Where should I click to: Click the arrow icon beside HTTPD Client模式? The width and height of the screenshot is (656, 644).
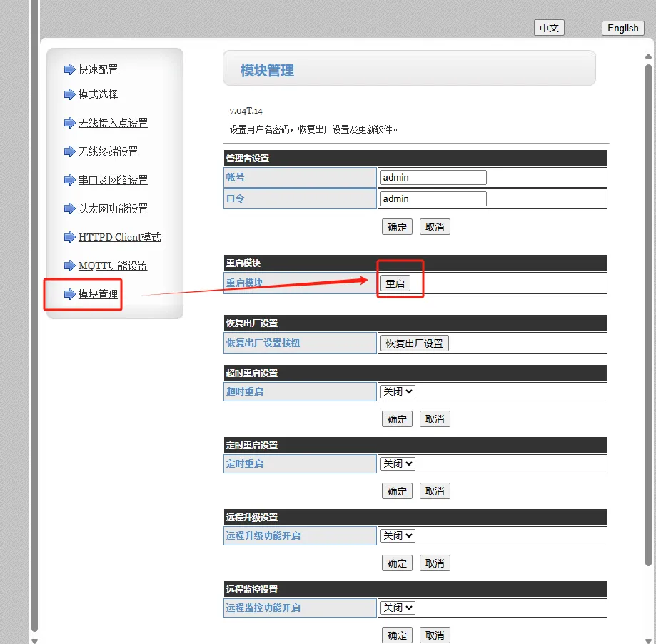click(69, 237)
